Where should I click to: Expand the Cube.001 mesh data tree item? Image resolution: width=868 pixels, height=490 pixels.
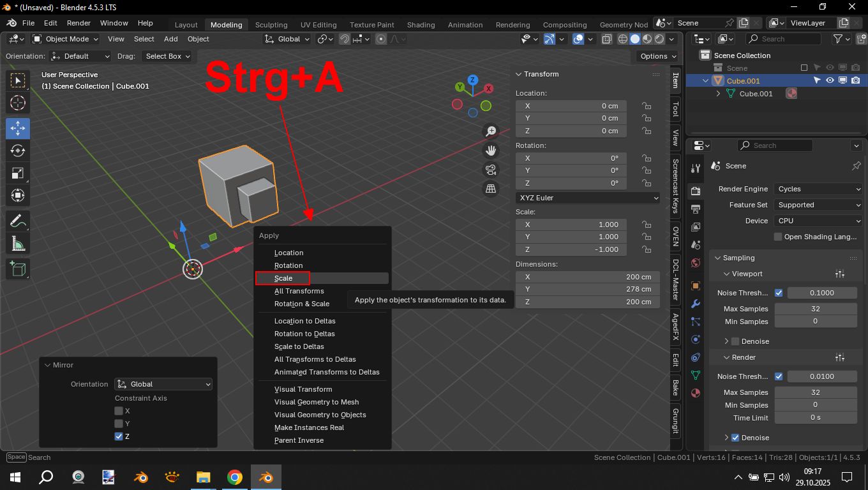tap(718, 94)
